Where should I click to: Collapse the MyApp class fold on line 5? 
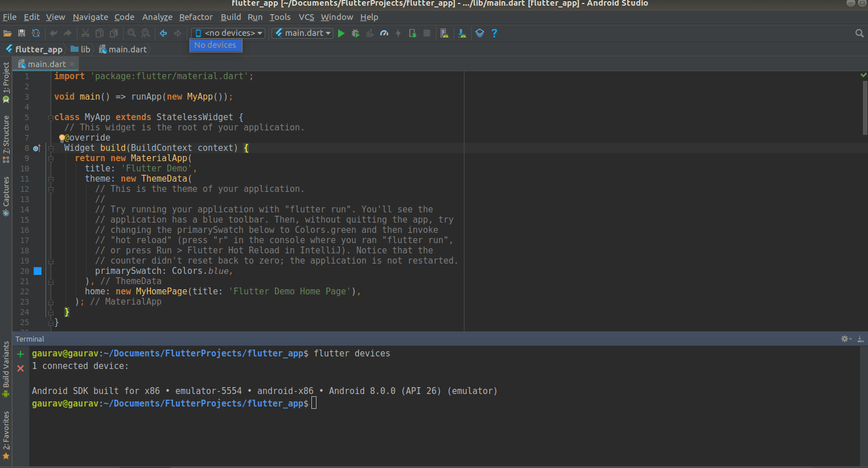click(x=51, y=117)
